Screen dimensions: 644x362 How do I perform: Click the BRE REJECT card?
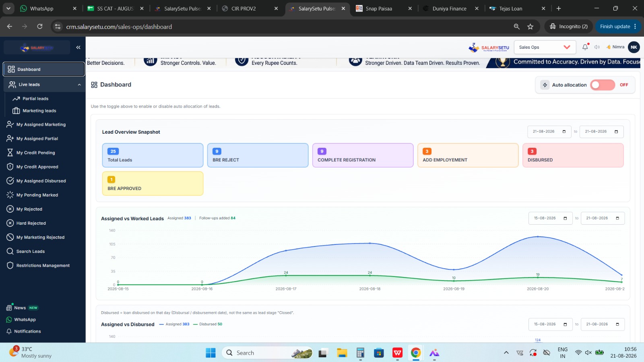point(258,155)
